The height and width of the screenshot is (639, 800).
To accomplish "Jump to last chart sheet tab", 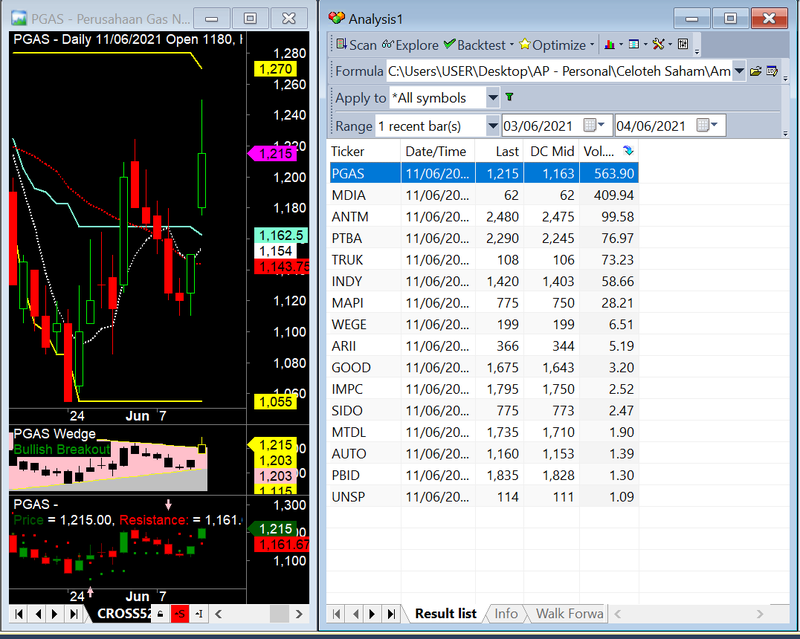I will coord(74,613).
